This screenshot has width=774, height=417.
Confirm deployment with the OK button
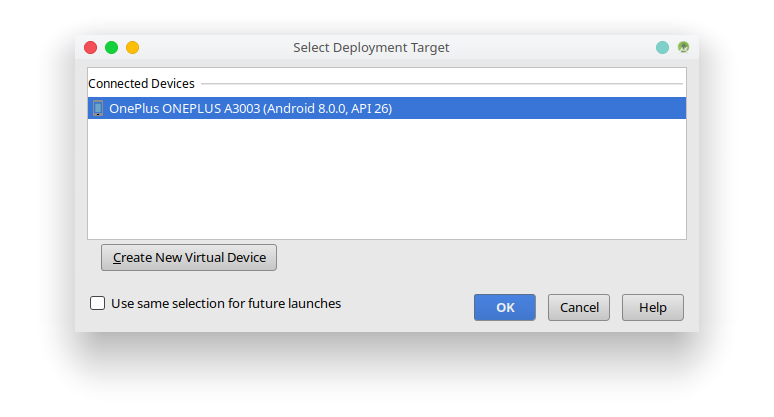pos(505,307)
